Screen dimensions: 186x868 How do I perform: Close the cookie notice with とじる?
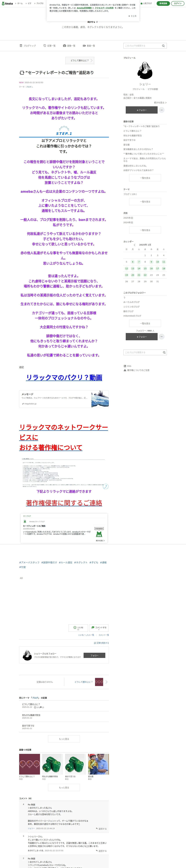(x=132, y=16)
